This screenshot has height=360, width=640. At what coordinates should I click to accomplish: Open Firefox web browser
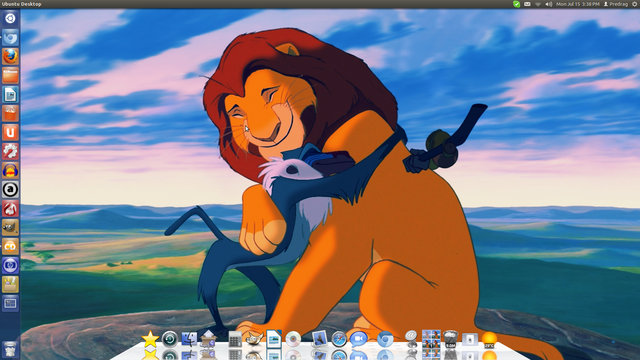(10, 56)
